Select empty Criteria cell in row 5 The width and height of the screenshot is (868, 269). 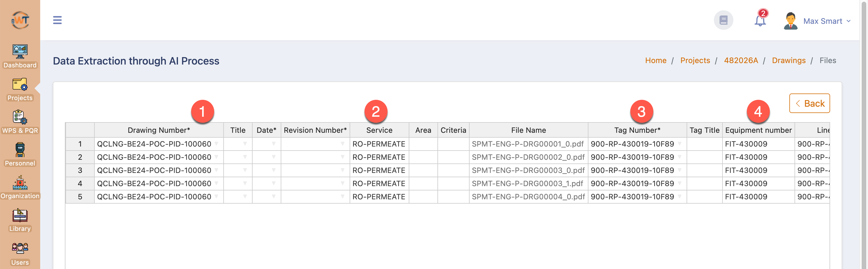pyautogui.click(x=453, y=197)
